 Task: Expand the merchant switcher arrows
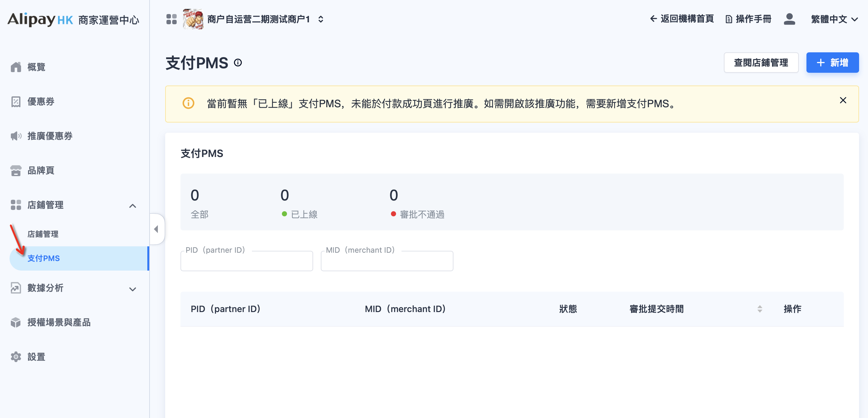click(x=321, y=19)
